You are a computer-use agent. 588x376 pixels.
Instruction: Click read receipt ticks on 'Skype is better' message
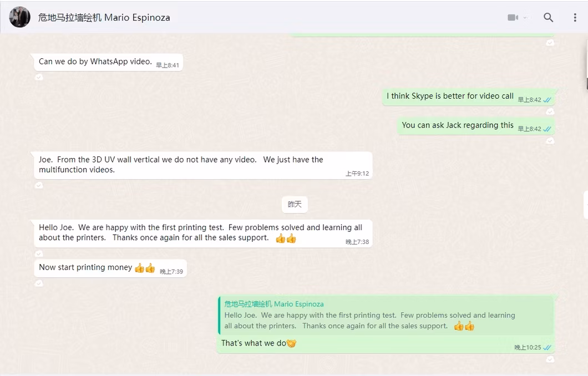click(547, 100)
